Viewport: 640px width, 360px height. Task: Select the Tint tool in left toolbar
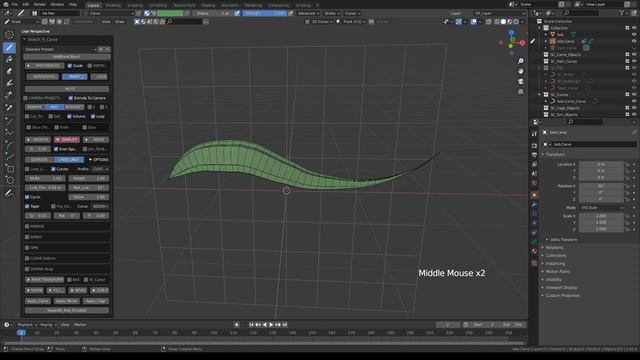pos(9,83)
